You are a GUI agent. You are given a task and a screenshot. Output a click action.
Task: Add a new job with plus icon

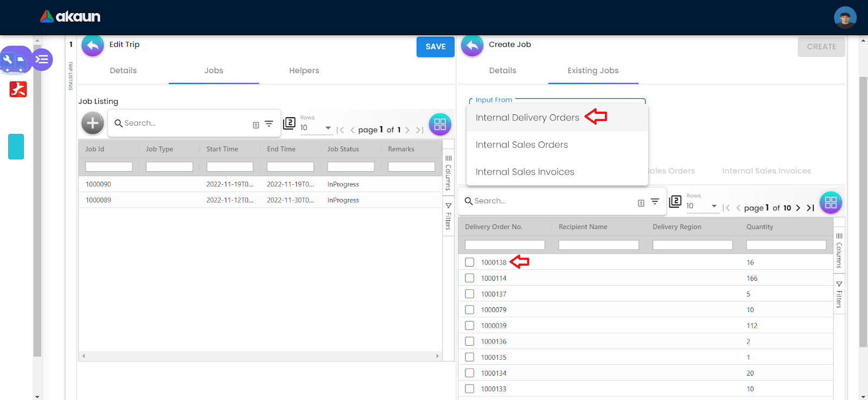[93, 124]
